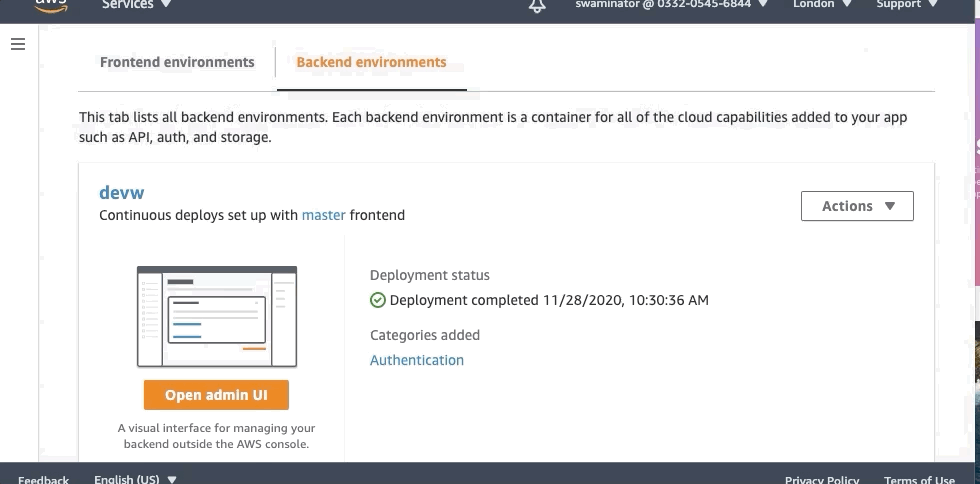980x484 pixels.
Task: Follow the master frontend link
Action: click(324, 215)
